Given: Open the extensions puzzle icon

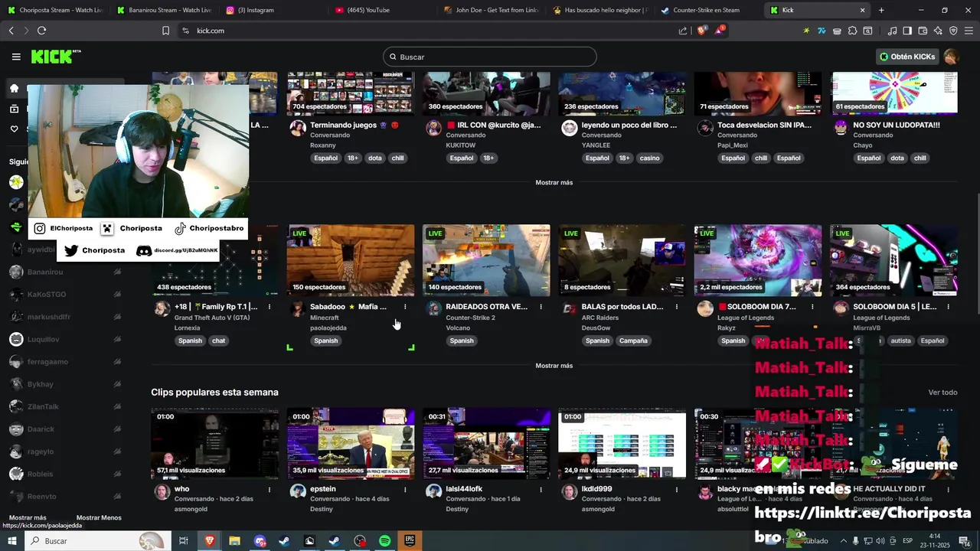Looking at the screenshot, I should 852,31.
